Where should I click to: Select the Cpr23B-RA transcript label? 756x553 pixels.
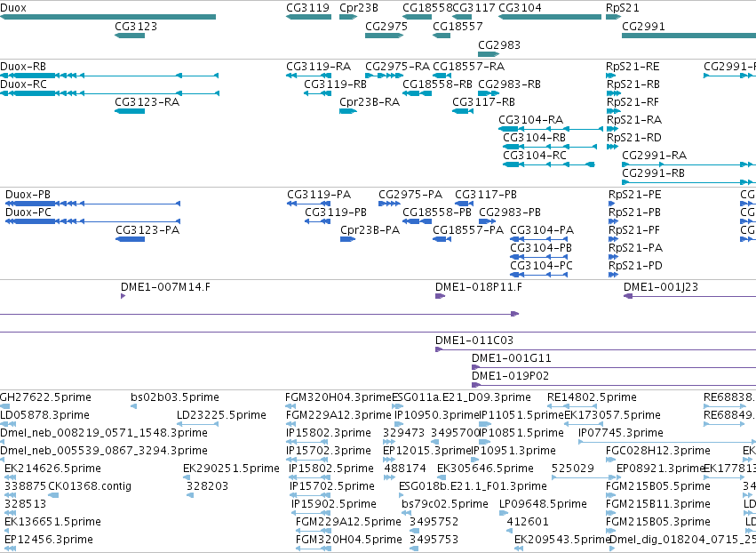point(370,102)
